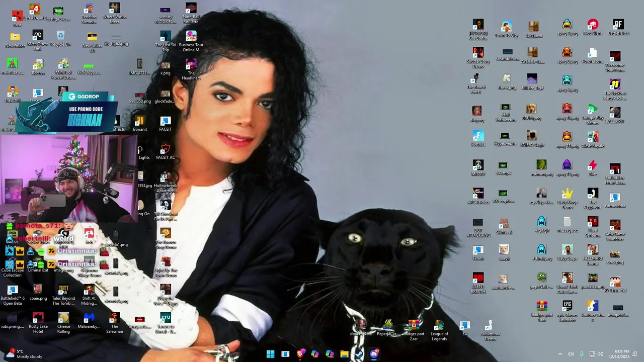
Task: Launch Nine-Ball Roulette shortcut
Action: tap(191, 13)
